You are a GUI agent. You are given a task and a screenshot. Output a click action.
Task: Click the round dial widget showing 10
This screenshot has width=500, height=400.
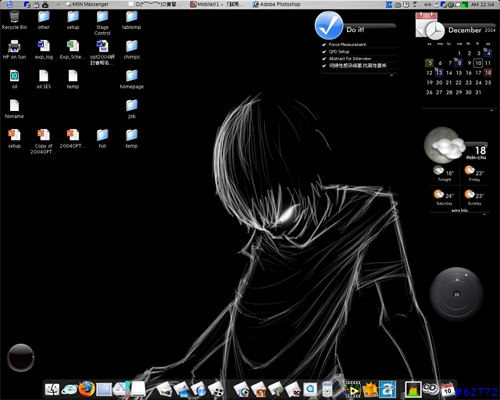click(x=456, y=294)
